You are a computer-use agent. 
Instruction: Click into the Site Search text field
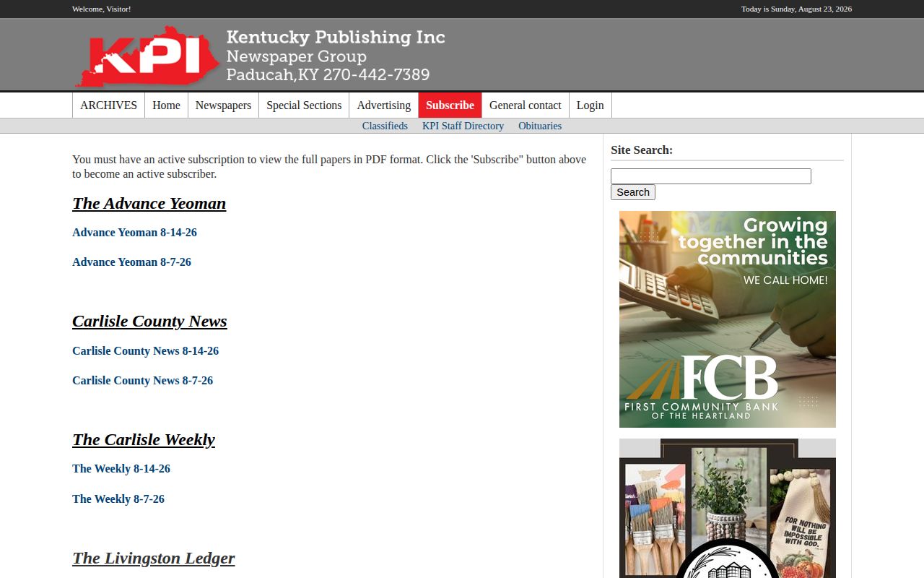coord(711,176)
